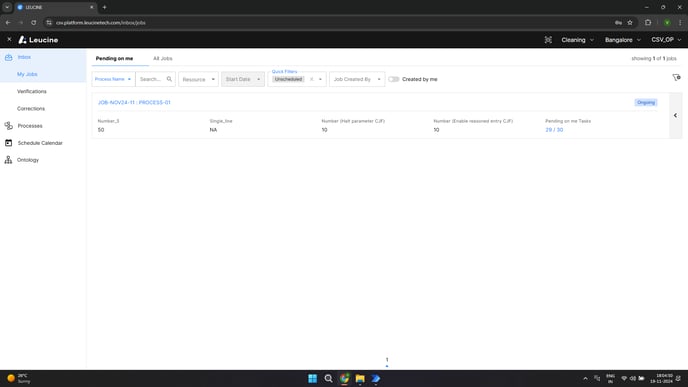This screenshot has height=387, width=688.
Task: Open pending tasks 29 / 30 link
Action: tap(554, 130)
